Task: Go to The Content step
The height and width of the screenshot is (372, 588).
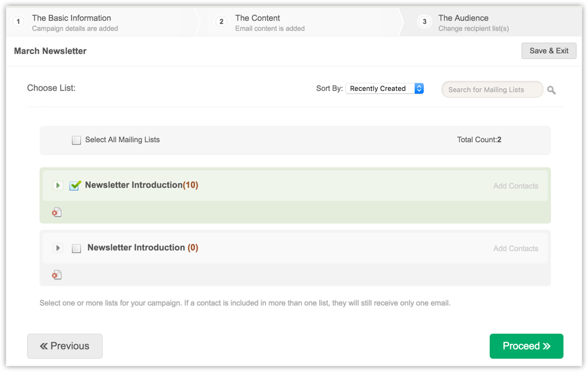Action: tap(258, 18)
